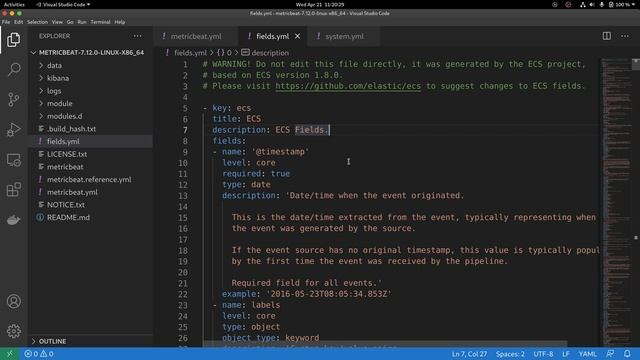Open Visual Studio Code app menu dropdown
This screenshot has height=360, width=640.
[63, 4]
